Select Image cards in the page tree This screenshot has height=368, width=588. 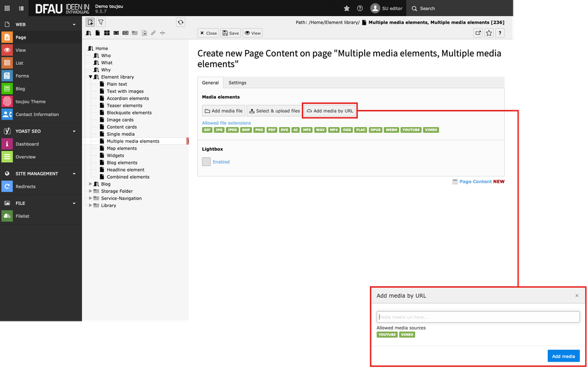click(120, 120)
